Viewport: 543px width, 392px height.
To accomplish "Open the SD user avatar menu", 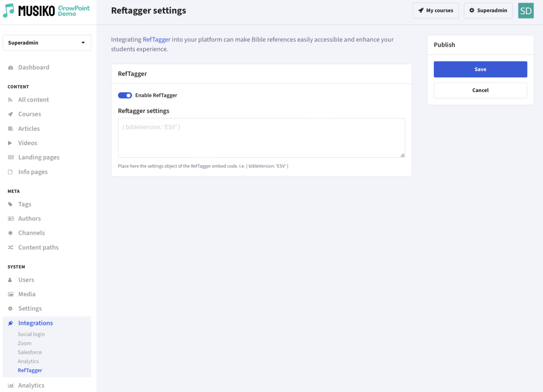I will click(x=526, y=11).
